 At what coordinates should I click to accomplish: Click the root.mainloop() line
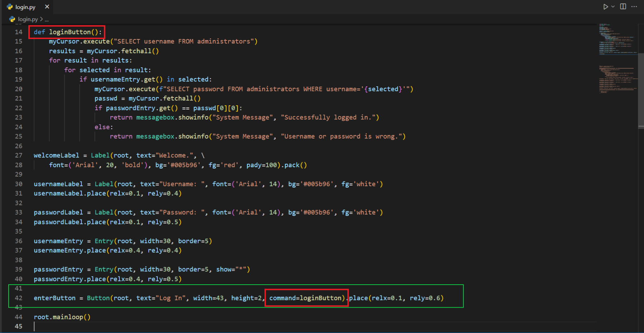pos(62,317)
